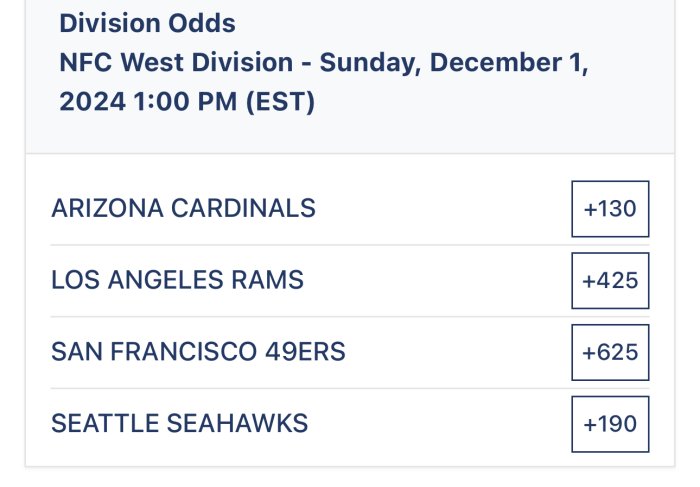Click the word ARIZONA in the list
The image size is (700, 487).
tap(108, 208)
